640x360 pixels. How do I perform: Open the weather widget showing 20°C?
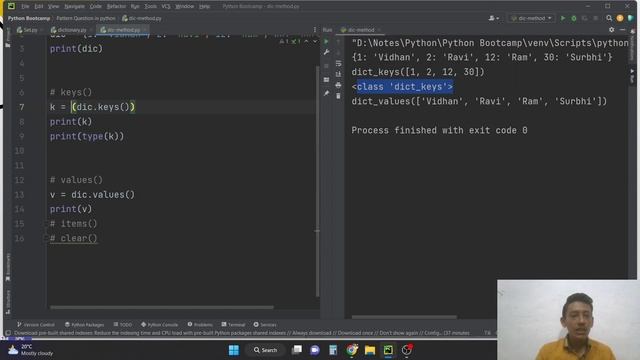click(31, 350)
